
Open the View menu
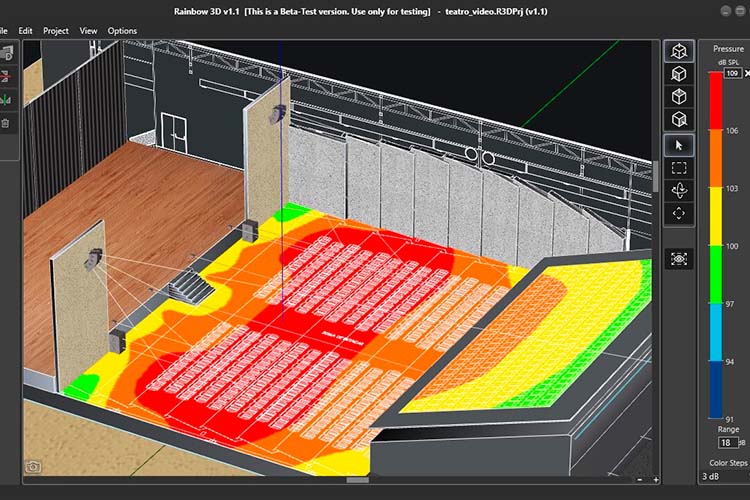pos(88,31)
